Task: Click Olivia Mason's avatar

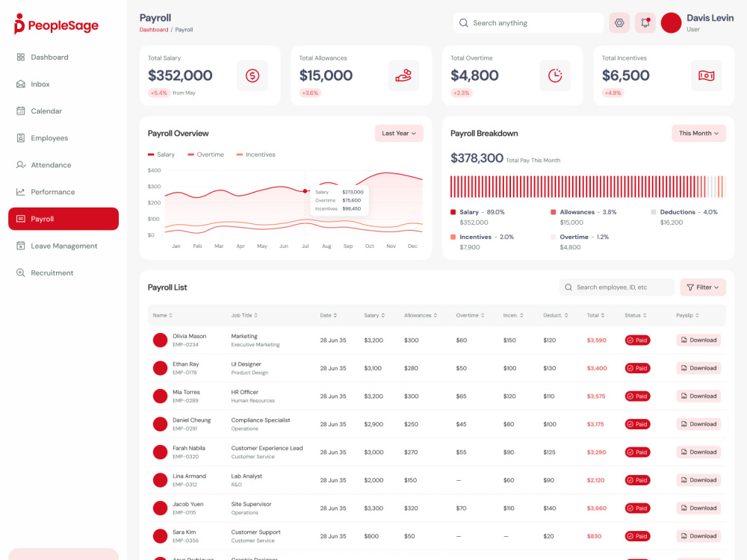Action: click(x=160, y=340)
